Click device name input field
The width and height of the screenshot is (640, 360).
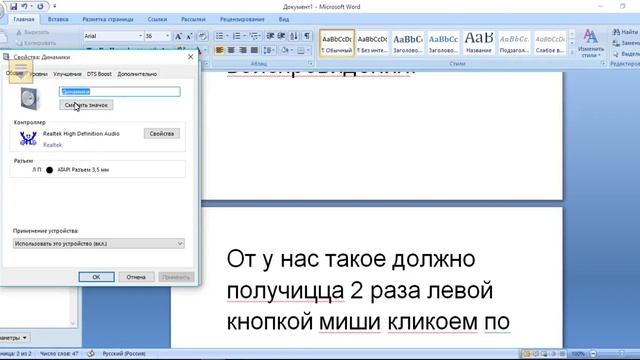[120, 91]
